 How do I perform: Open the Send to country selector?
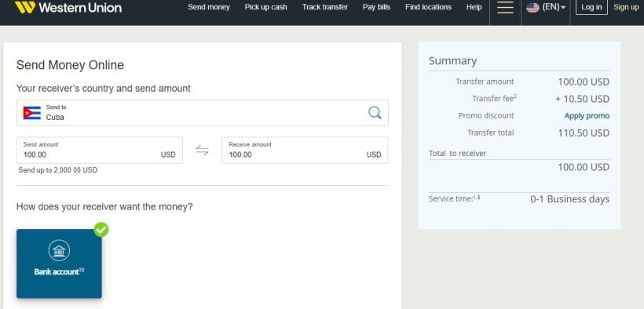(x=203, y=113)
